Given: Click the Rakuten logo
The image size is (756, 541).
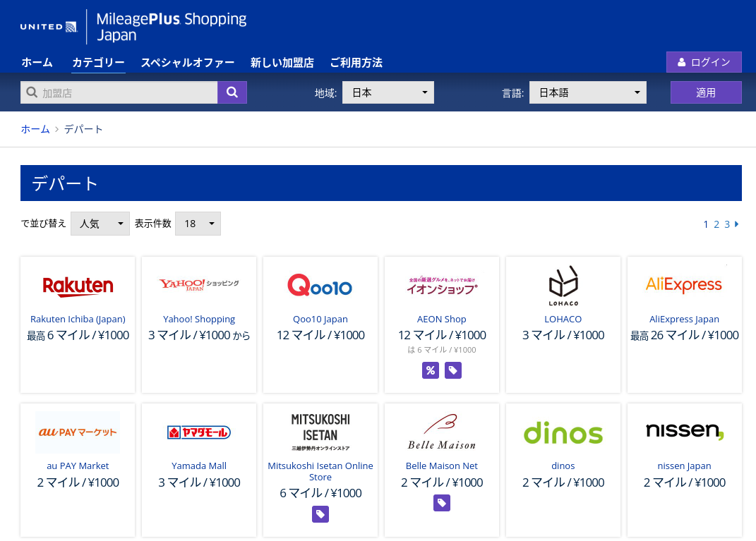Looking at the screenshot, I should coord(78,286).
